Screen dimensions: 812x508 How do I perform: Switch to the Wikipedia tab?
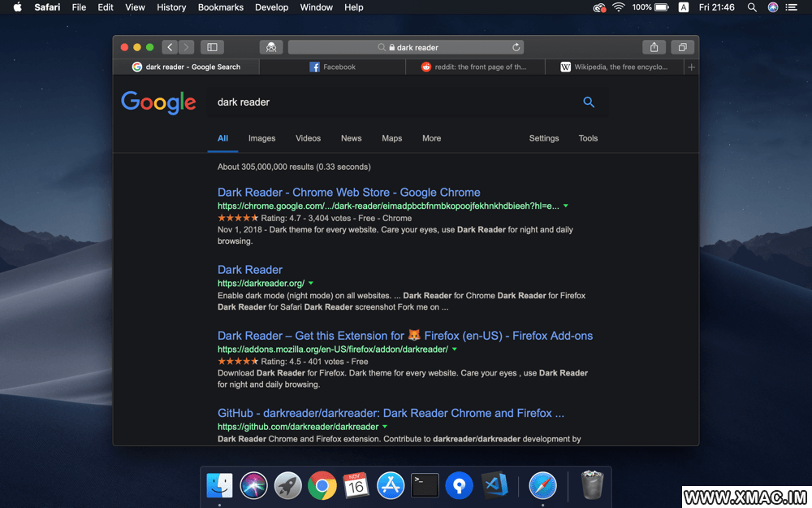[615, 67]
